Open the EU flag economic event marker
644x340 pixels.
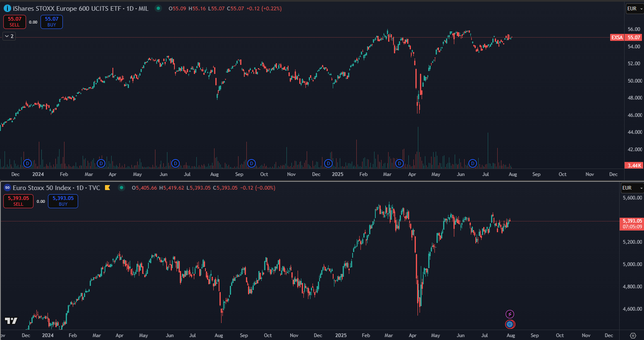[510, 324]
